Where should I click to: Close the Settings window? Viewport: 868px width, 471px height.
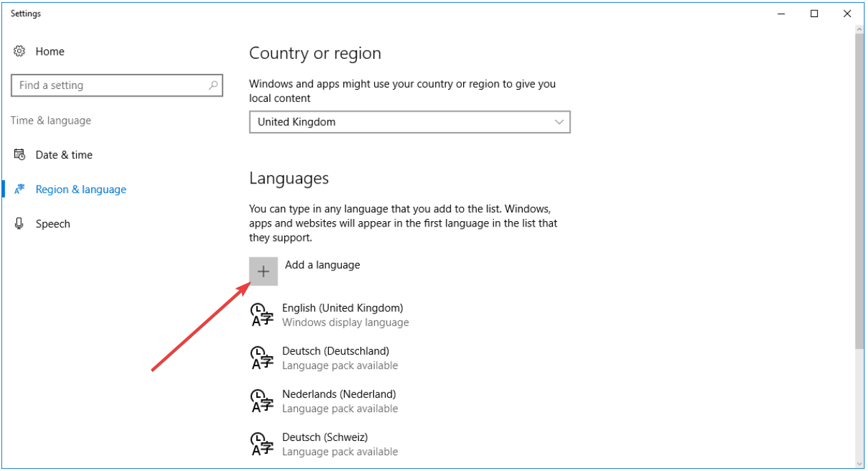(847, 14)
